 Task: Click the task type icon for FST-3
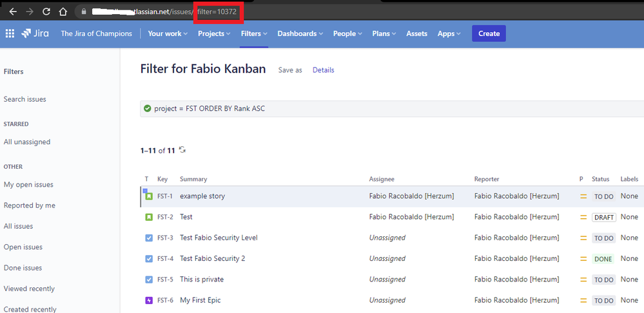pyautogui.click(x=149, y=238)
